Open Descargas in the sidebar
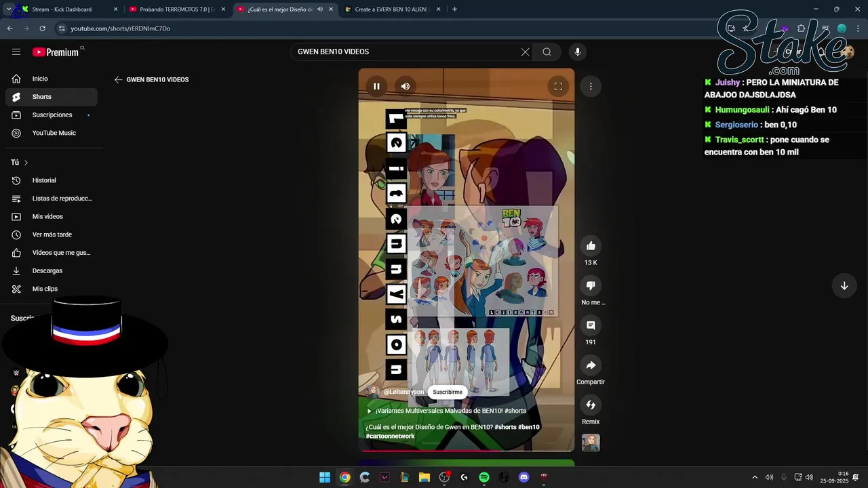Screen dimensions: 868x488 (x=52, y=270)
